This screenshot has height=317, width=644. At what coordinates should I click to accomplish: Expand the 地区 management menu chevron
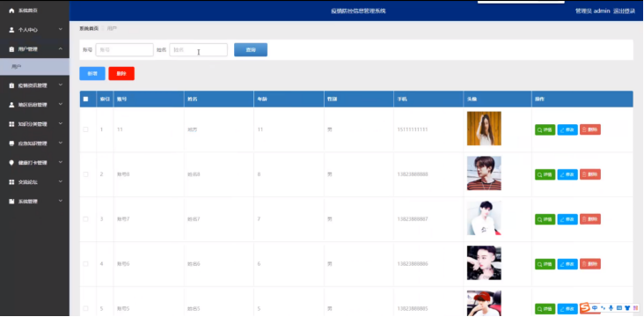pos(61,105)
